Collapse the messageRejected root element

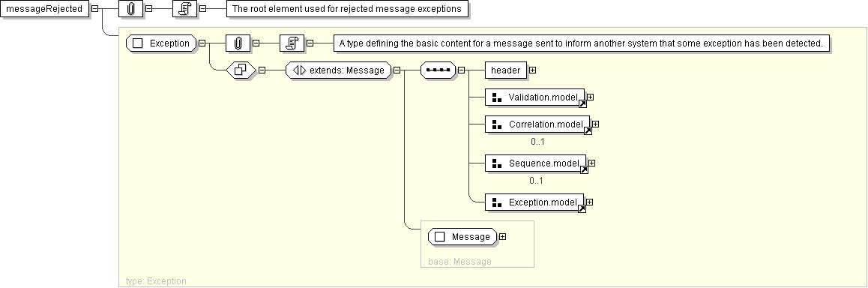coord(94,9)
